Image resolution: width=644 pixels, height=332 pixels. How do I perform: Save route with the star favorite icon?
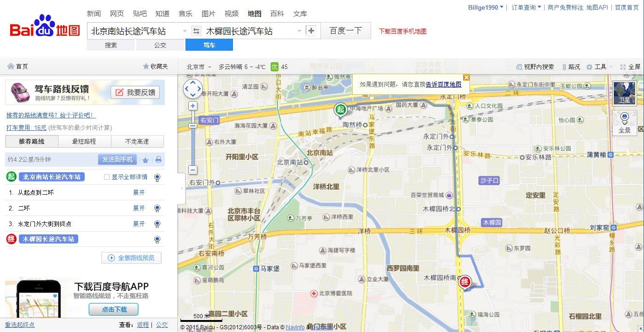click(146, 159)
